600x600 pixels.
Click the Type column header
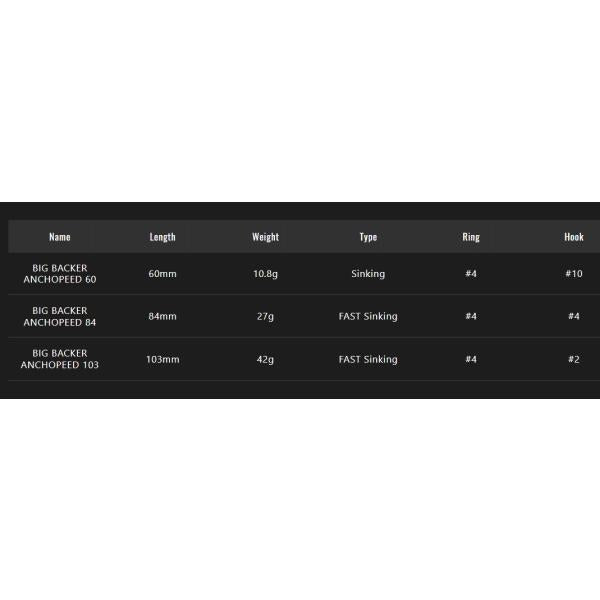point(368,237)
